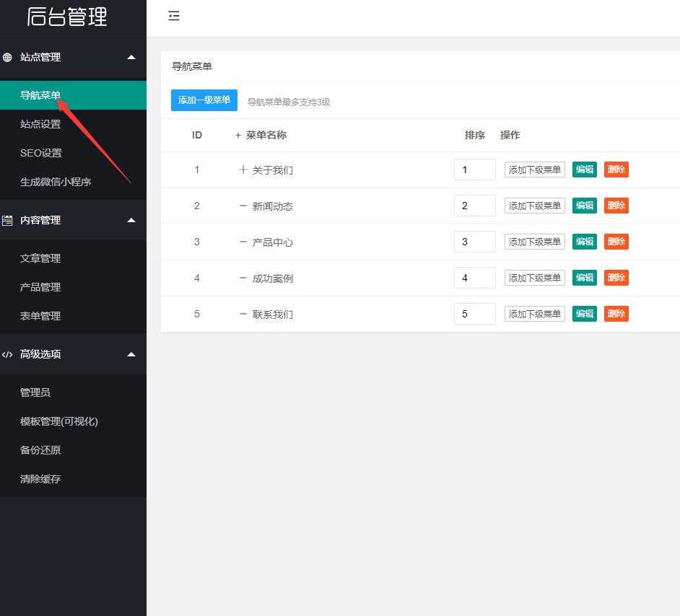Image resolution: width=680 pixels, height=616 pixels.
Task: Edit the 成功案例 menu row
Action: (584, 278)
